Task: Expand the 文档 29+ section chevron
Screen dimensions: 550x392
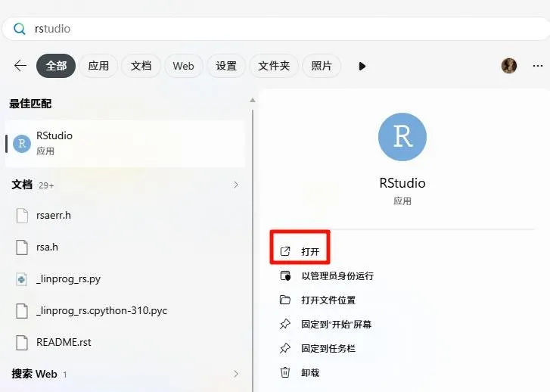Action: [236, 185]
